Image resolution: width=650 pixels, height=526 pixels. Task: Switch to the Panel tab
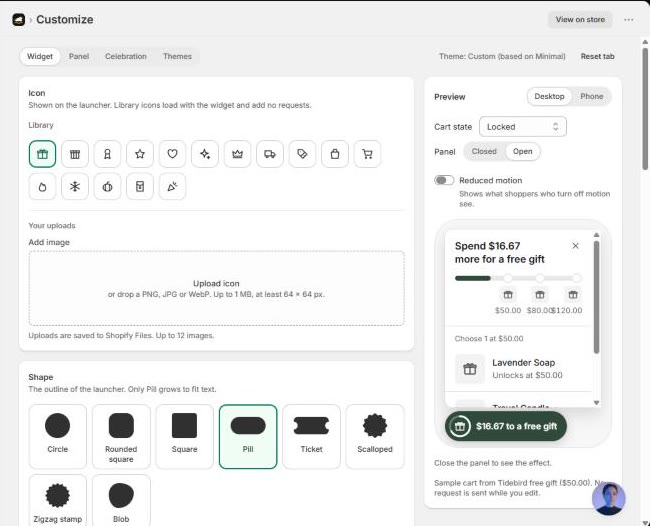79,56
